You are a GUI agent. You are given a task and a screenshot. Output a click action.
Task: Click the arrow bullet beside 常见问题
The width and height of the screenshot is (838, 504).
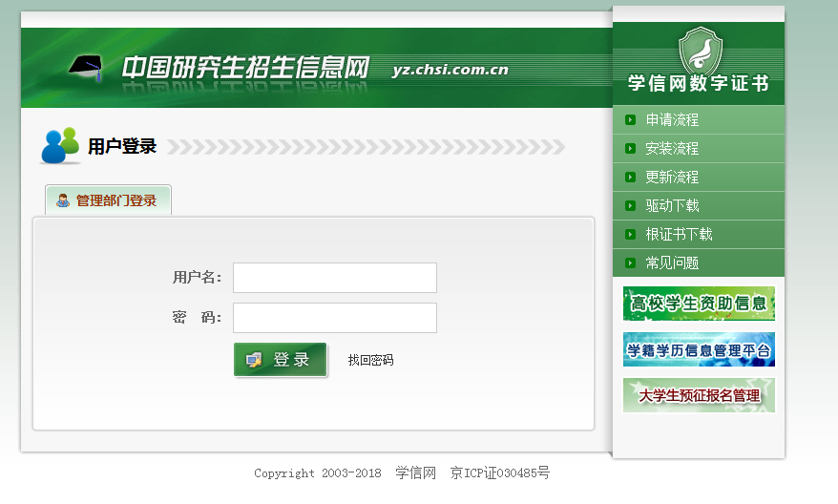(631, 262)
